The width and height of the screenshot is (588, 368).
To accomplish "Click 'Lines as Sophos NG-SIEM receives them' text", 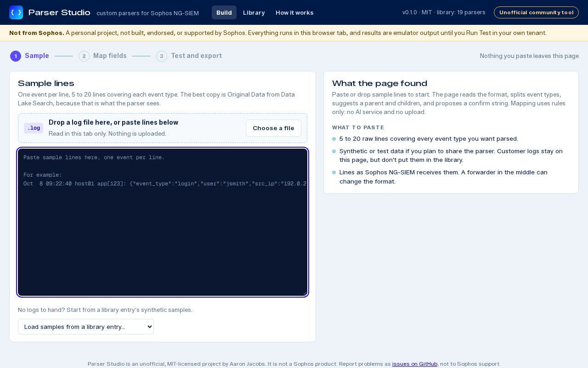I will pyautogui.click(x=443, y=177).
